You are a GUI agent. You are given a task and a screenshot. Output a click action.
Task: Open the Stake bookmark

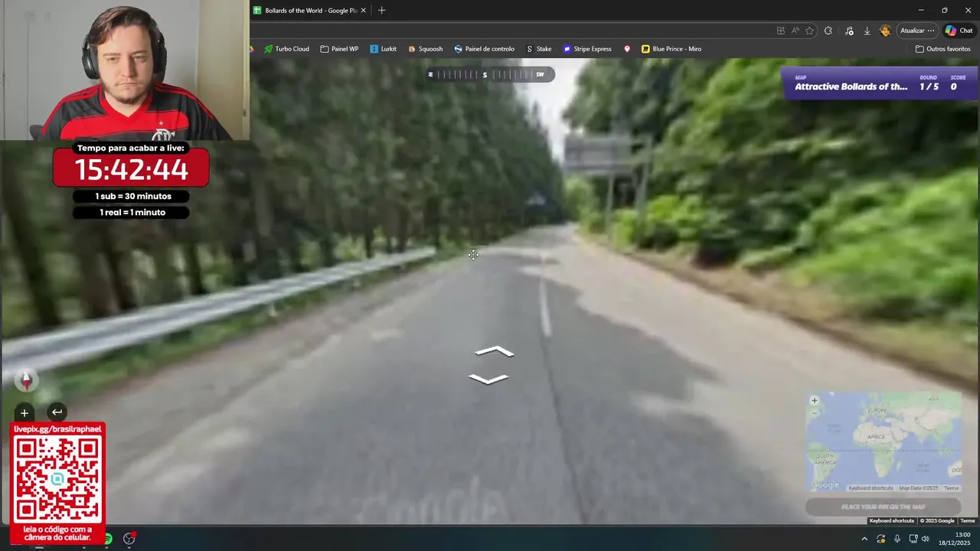[539, 49]
